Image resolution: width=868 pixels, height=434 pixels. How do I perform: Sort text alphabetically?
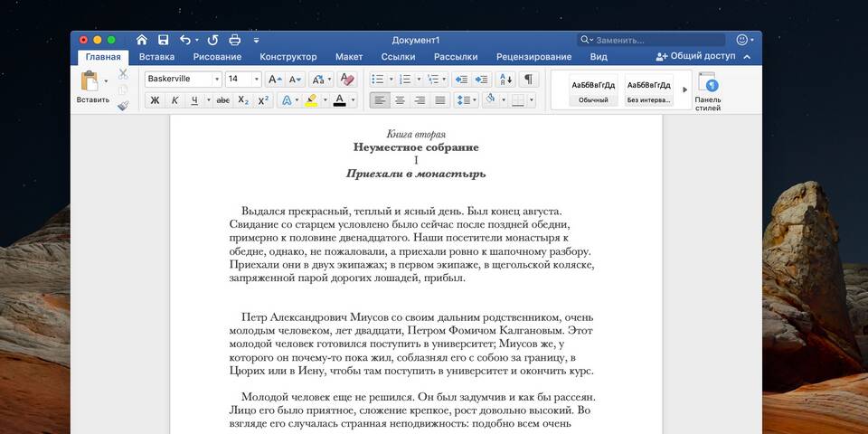point(506,80)
